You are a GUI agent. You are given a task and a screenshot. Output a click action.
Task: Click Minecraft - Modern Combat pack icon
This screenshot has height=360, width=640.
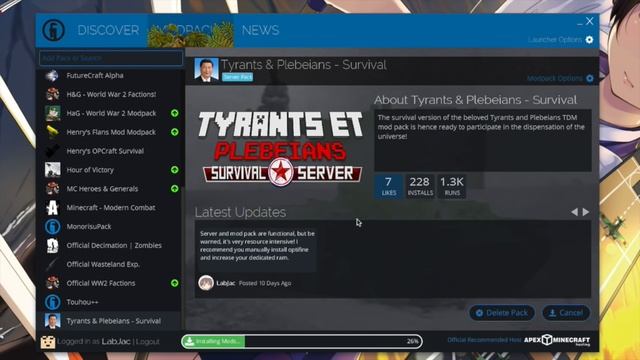pos(52,207)
